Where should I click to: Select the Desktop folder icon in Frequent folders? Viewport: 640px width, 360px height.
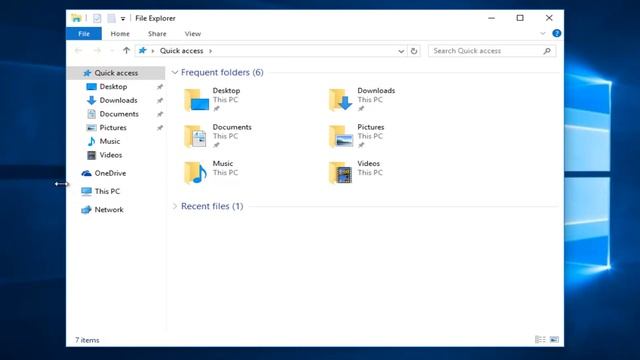point(196,100)
